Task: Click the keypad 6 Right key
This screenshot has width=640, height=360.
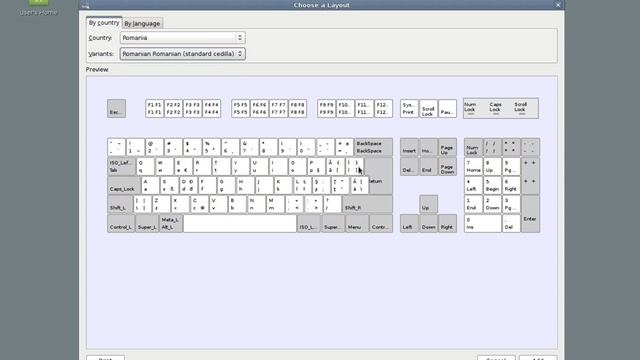Action: [x=511, y=186]
